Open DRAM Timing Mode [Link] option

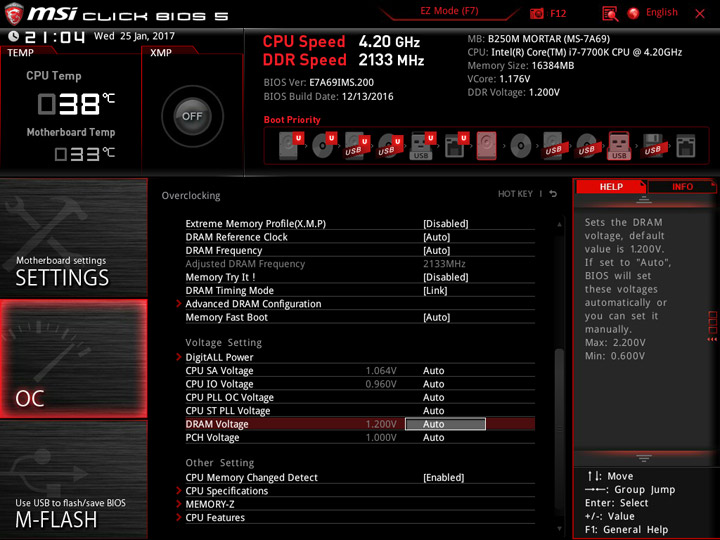pos(435,290)
